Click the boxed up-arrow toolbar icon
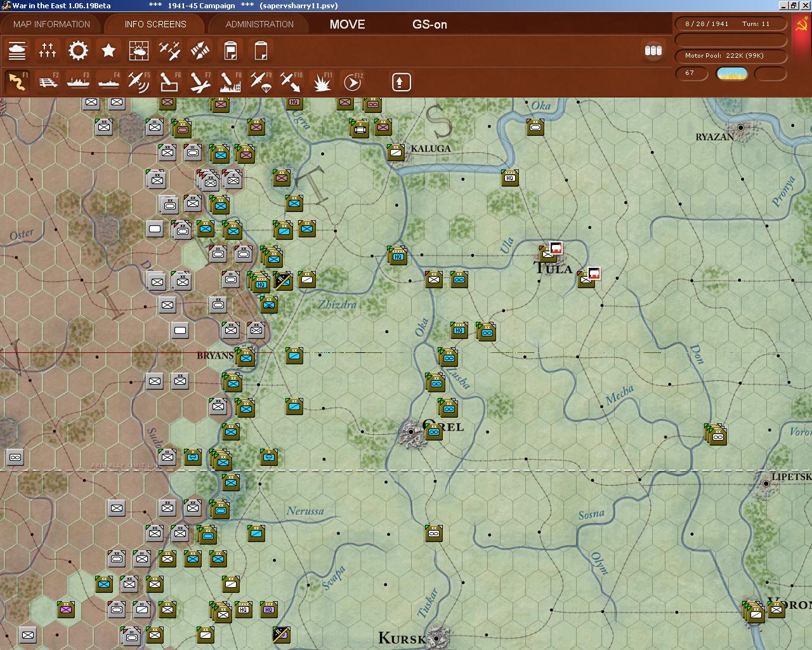812x650 pixels. click(x=401, y=82)
